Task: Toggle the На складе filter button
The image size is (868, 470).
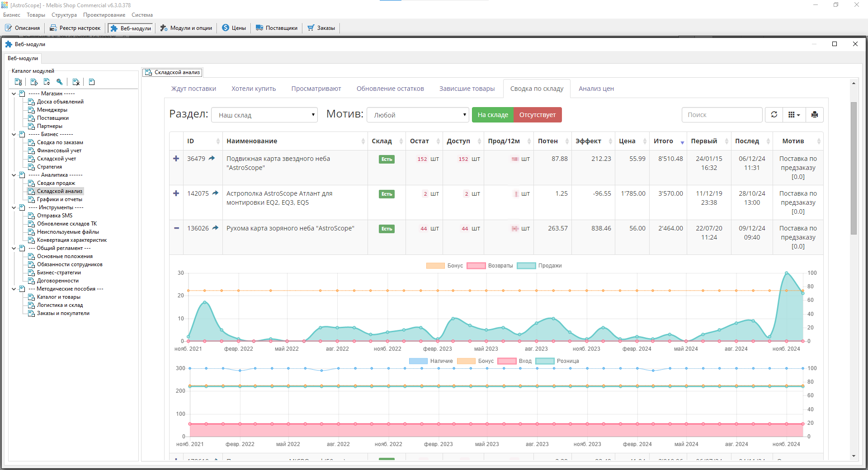Action: pos(493,115)
